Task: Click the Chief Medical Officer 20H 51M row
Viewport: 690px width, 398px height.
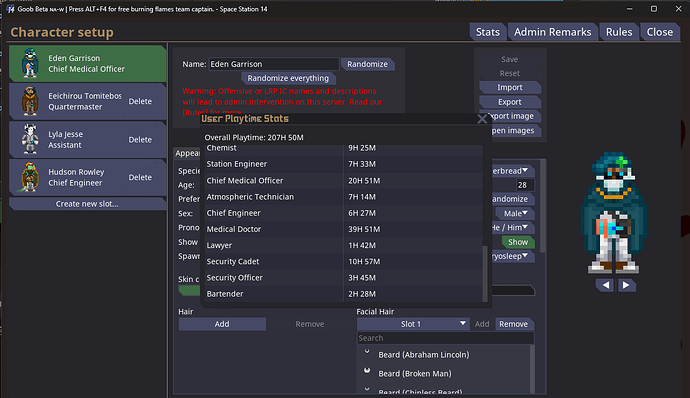Action: (343, 181)
